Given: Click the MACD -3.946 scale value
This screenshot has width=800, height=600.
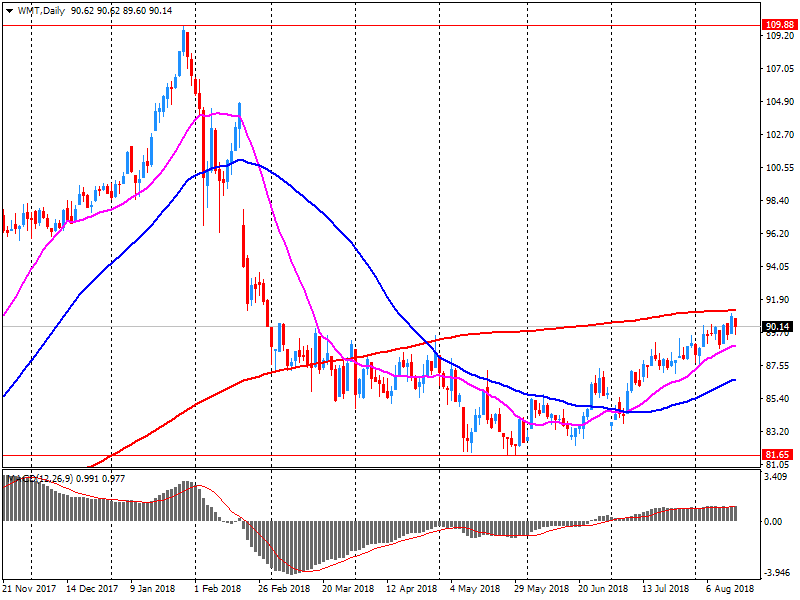Looking at the screenshot, I should pos(776,572).
